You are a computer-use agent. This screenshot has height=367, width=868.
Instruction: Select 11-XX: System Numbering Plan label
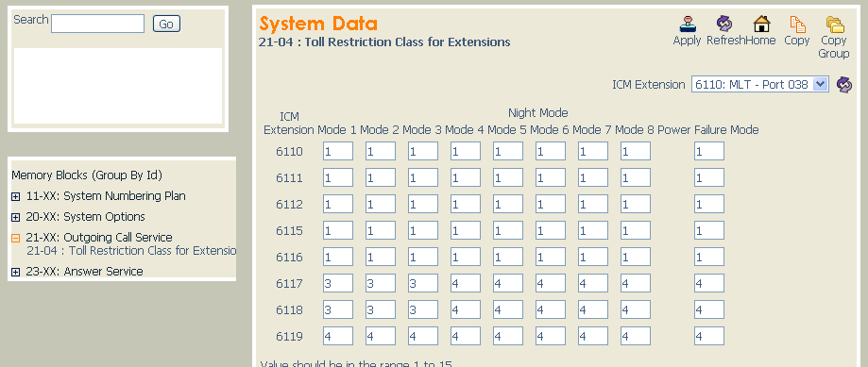coord(106,196)
